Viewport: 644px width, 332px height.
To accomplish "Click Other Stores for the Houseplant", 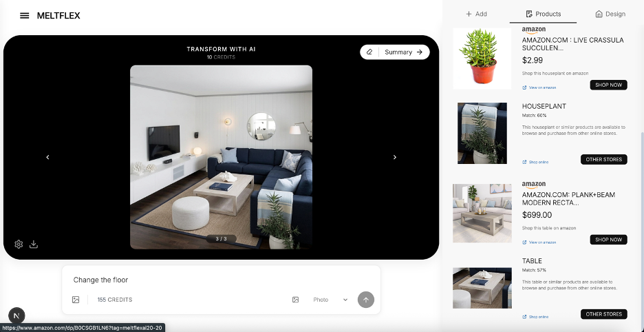I will (603, 159).
